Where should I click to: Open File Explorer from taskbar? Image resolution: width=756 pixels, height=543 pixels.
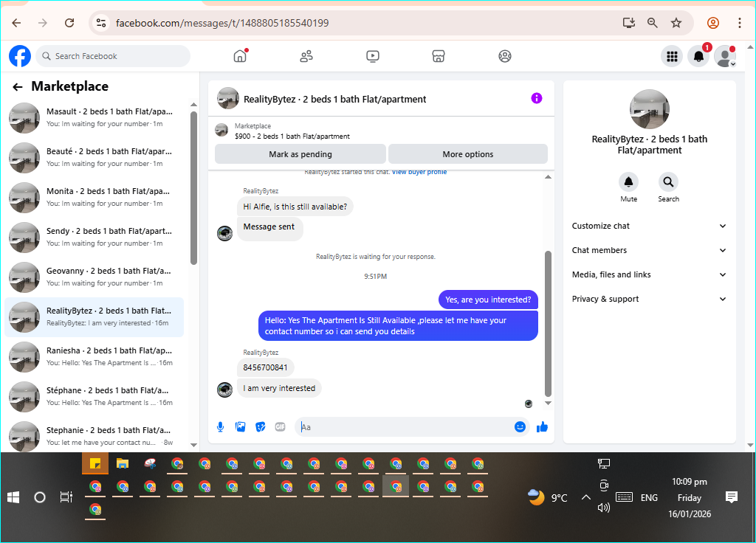pos(123,464)
